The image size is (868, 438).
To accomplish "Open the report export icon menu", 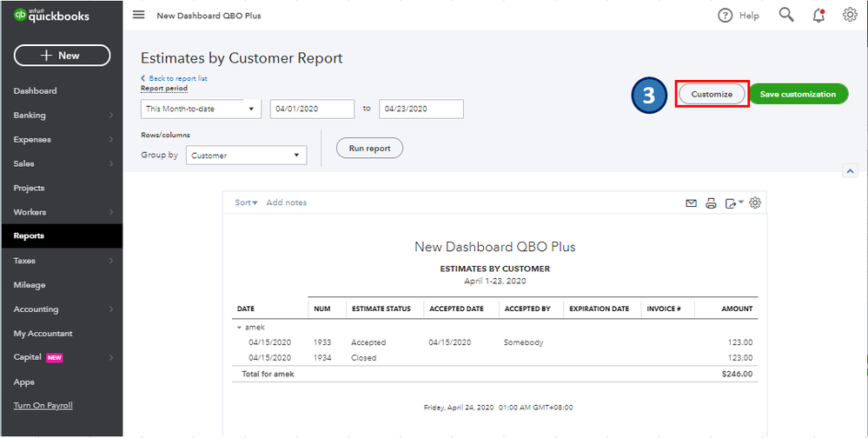I will (732, 203).
